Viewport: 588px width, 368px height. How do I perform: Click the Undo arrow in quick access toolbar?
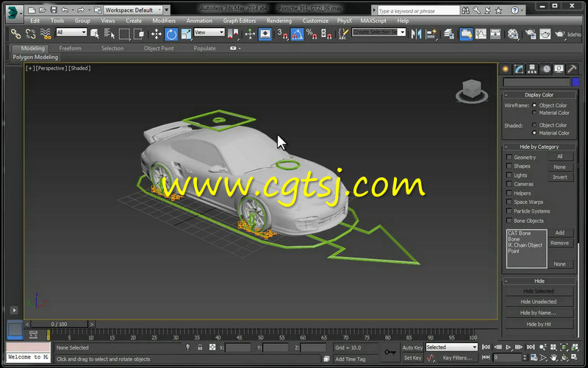click(65, 10)
